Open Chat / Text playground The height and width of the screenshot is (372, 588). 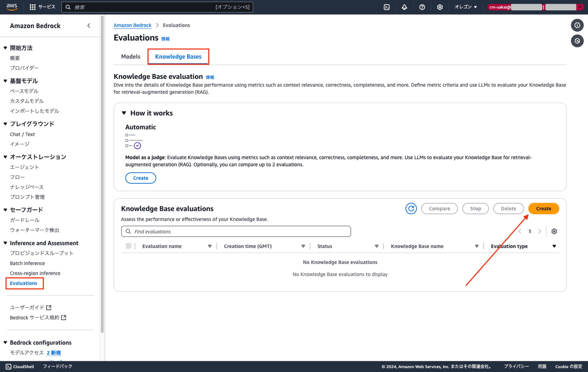point(22,134)
